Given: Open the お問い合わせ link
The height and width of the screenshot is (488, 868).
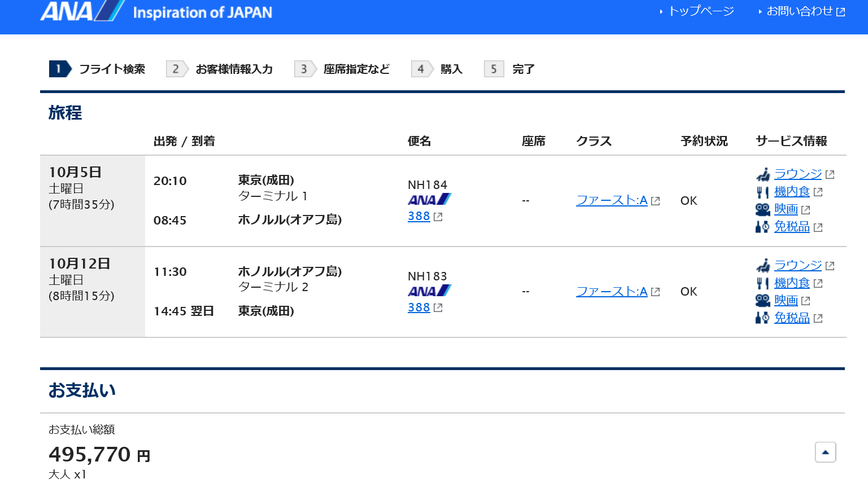Looking at the screenshot, I should (799, 11).
